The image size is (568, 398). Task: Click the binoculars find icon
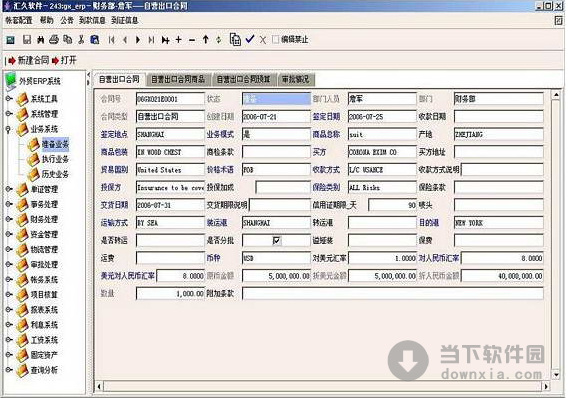click(x=41, y=39)
